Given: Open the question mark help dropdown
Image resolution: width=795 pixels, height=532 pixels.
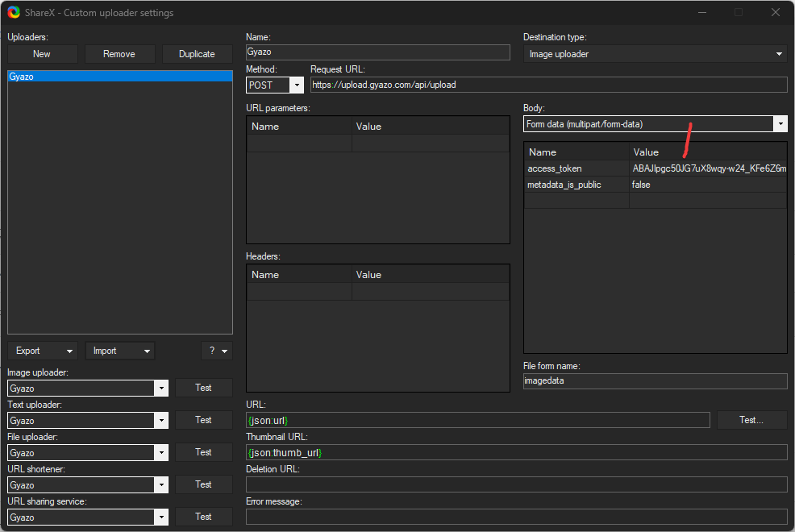Looking at the screenshot, I should (217, 351).
